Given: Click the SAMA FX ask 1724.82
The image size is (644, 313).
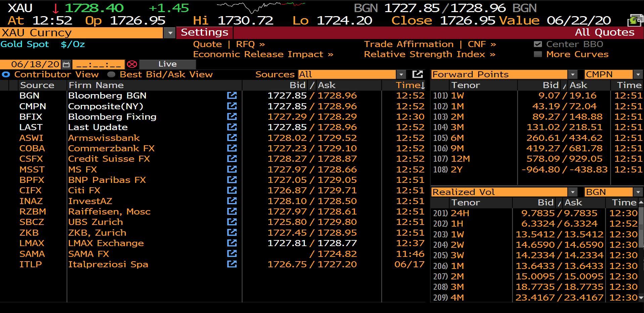Looking at the screenshot, I should (337, 254).
